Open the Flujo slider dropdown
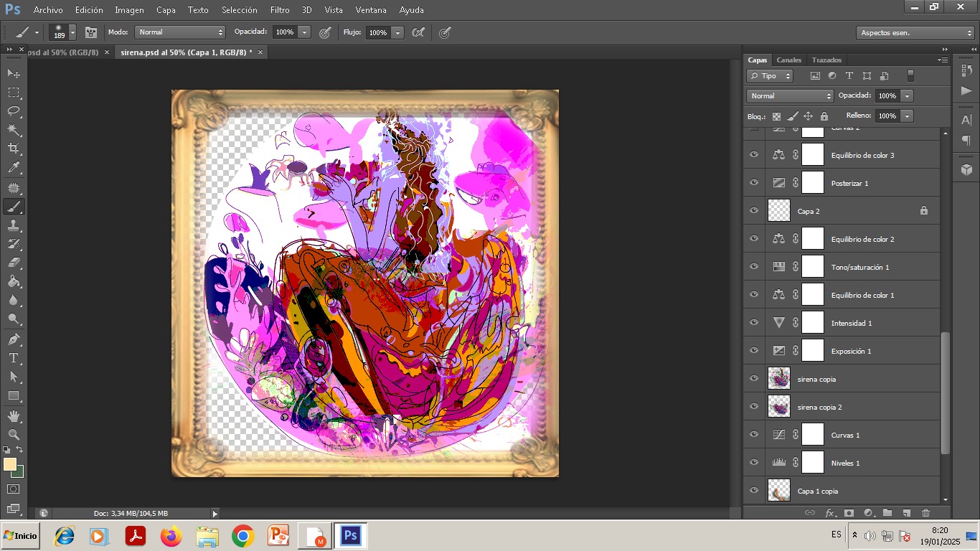Viewport: 980px width, 551px height. point(397,32)
